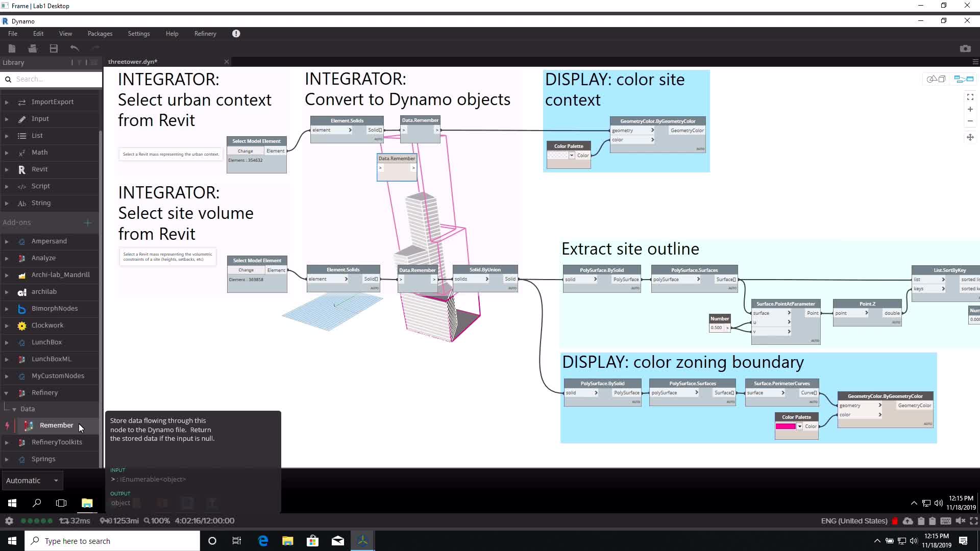The width and height of the screenshot is (980, 551).
Task: Click the Zoom In plus icon
Action: 970,109
